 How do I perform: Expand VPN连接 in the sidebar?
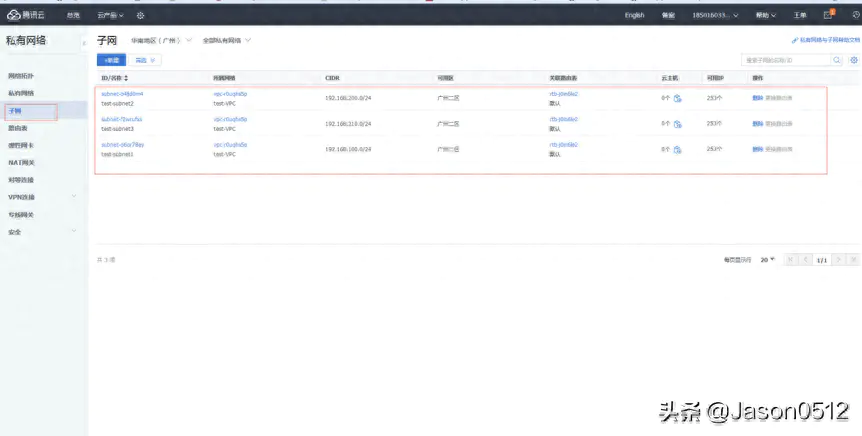point(73,197)
